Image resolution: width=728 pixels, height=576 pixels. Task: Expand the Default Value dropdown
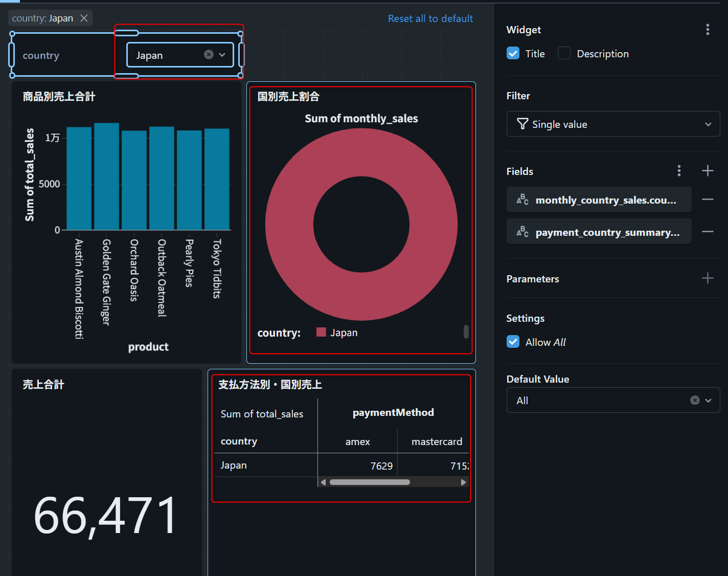(709, 401)
